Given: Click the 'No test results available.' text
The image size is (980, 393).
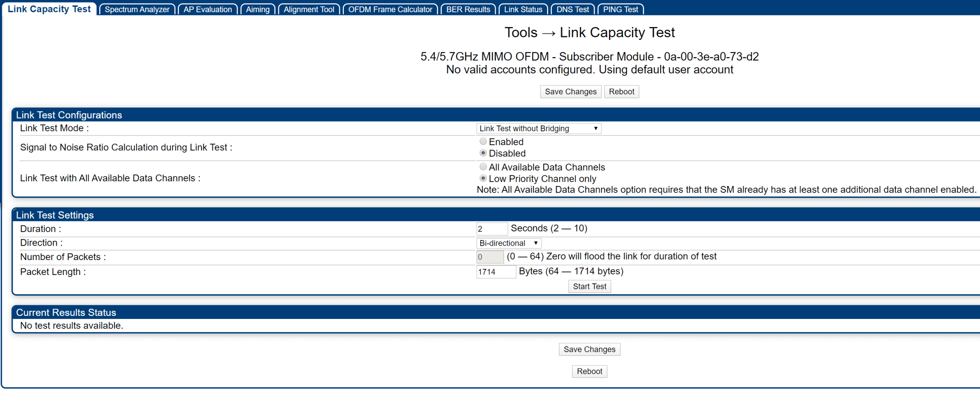Looking at the screenshot, I should point(72,325).
